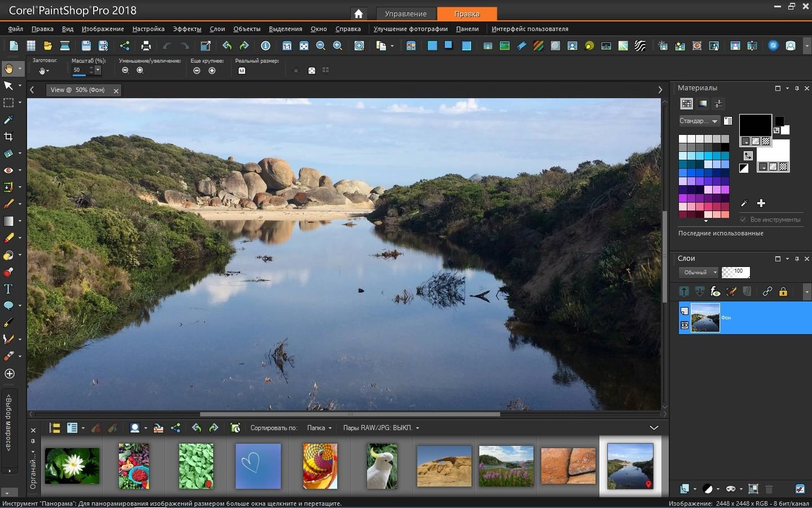Click the Zoom In magnifier in main toolbar

pos(338,46)
